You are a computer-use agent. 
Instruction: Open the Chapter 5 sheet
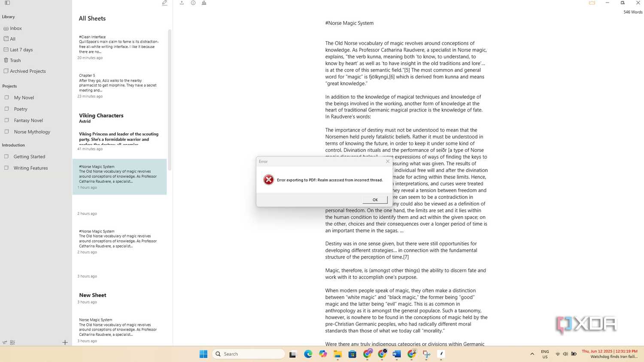pos(120,86)
